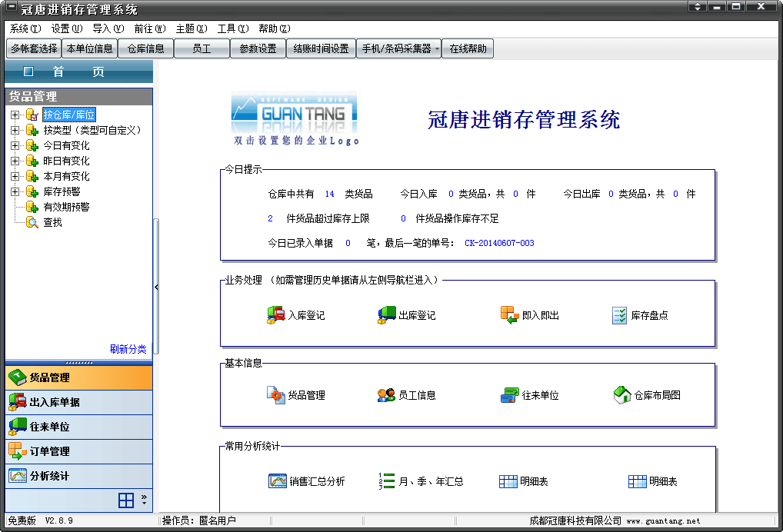783x532 pixels.
Task: Click the 刷新分类 link
Action: coord(128,348)
